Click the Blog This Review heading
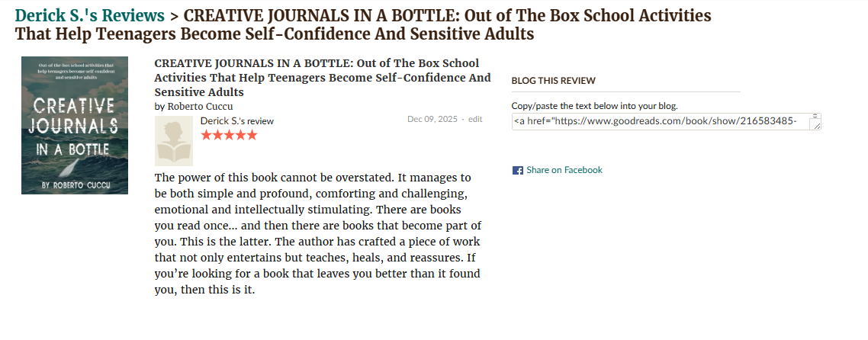This screenshot has height=340, width=868. pos(553,80)
